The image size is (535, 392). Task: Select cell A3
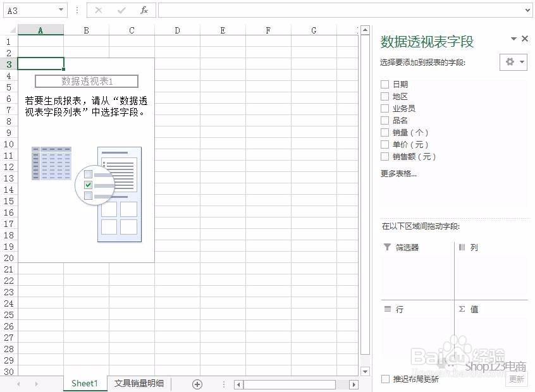pos(40,64)
